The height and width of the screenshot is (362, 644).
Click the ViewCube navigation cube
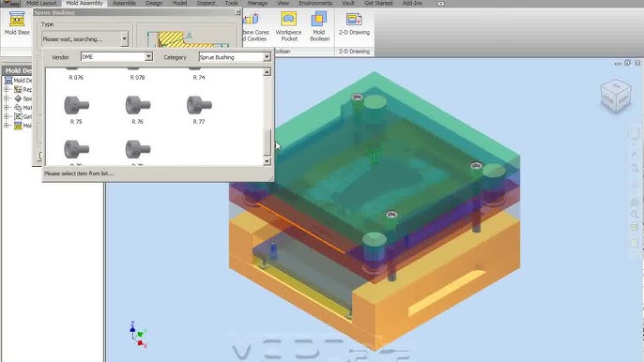pos(616,96)
